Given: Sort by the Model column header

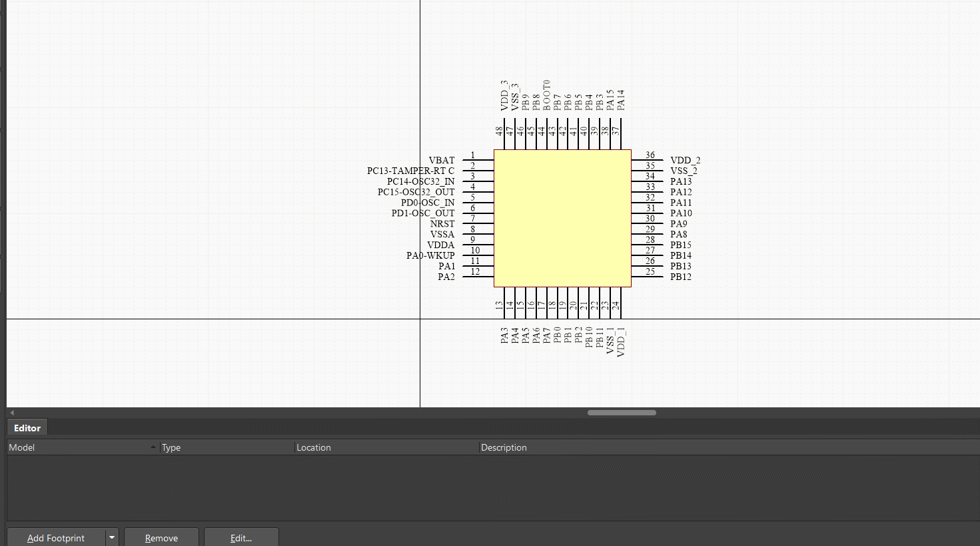Looking at the screenshot, I should tap(83, 447).
